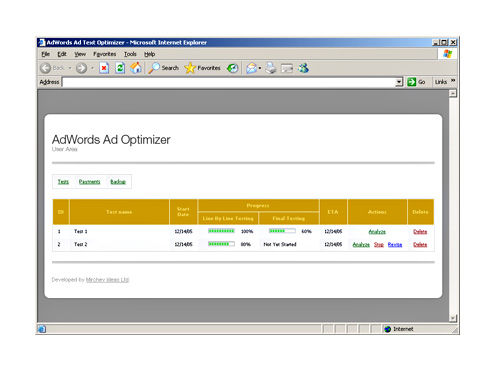Click the Mail envelope icon

point(252,68)
